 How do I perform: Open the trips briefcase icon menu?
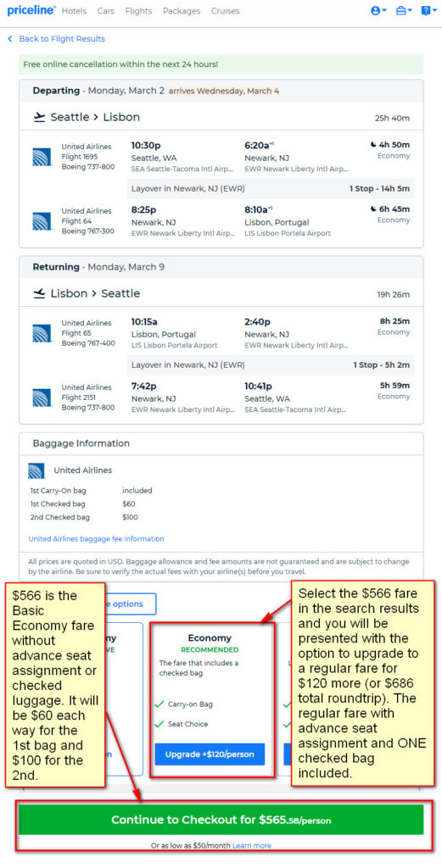point(404,10)
